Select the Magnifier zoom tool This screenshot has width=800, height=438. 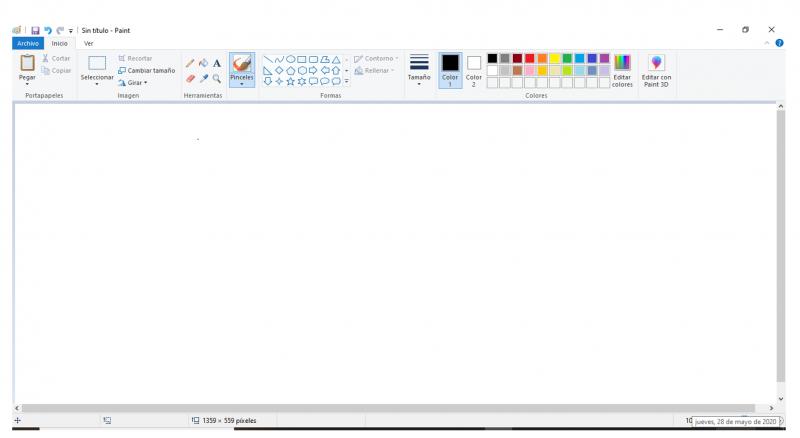[x=216, y=78]
